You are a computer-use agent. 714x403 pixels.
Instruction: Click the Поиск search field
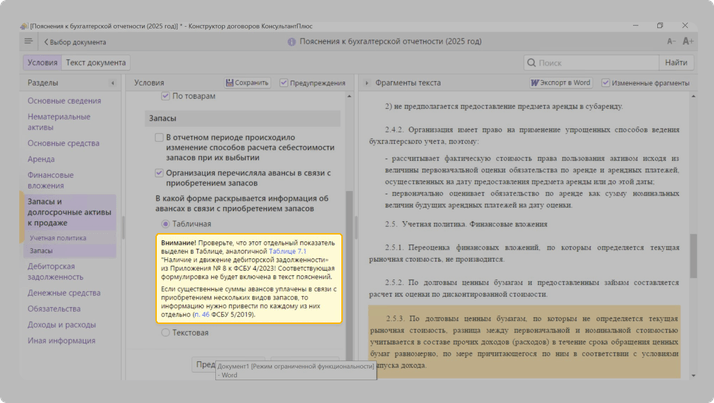[591, 63]
